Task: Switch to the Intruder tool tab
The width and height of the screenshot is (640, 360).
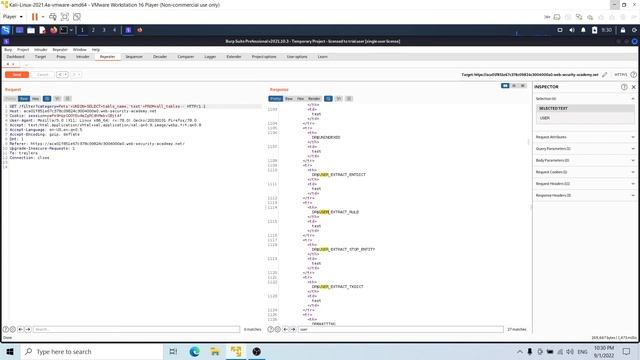Action: tap(82, 57)
